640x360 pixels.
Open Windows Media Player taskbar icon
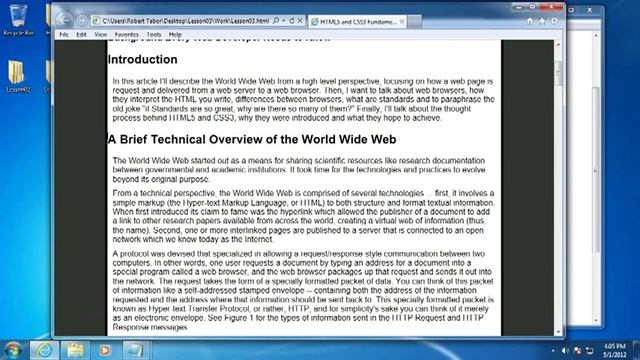105,350
